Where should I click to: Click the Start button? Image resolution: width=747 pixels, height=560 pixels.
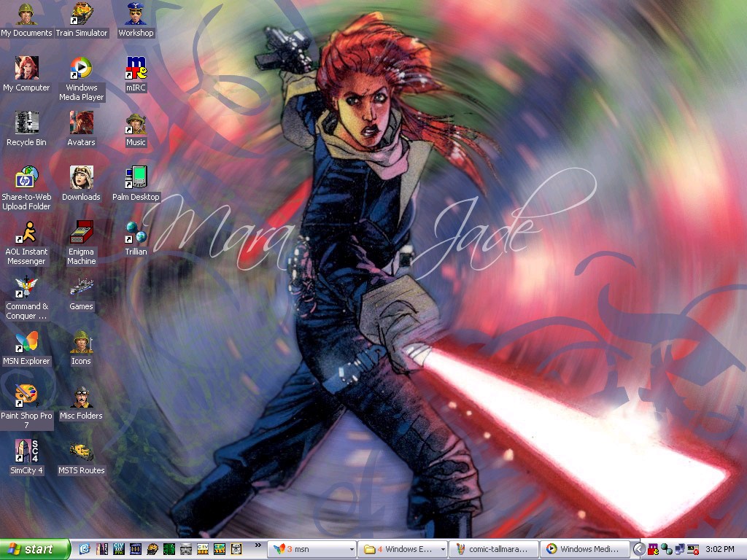click(x=34, y=549)
